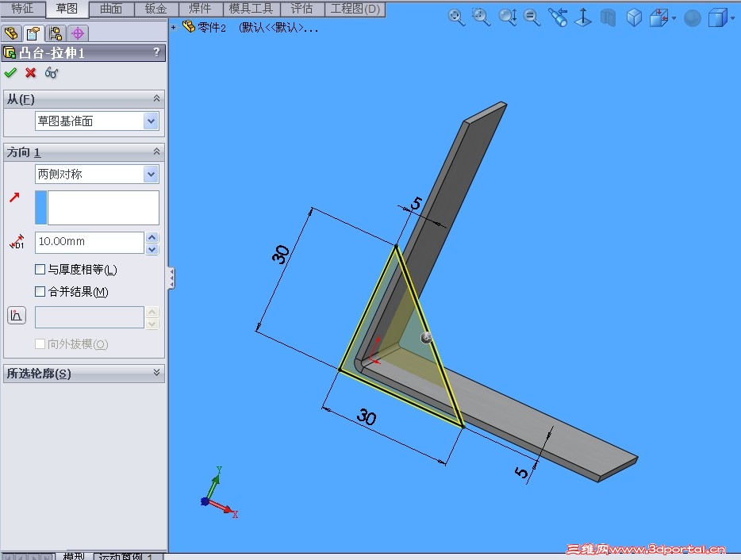
Task: Open the 焊件 (Weldments) tab
Action: pyautogui.click(x=201, y=9)
